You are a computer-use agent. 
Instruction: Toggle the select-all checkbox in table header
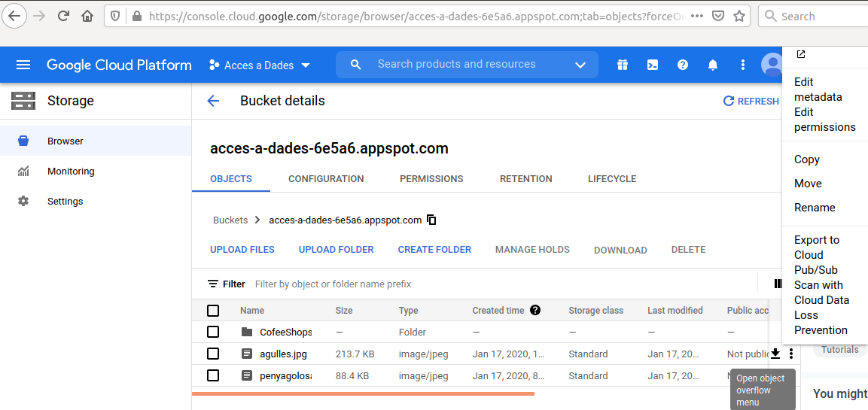click(x=213, y=310)
